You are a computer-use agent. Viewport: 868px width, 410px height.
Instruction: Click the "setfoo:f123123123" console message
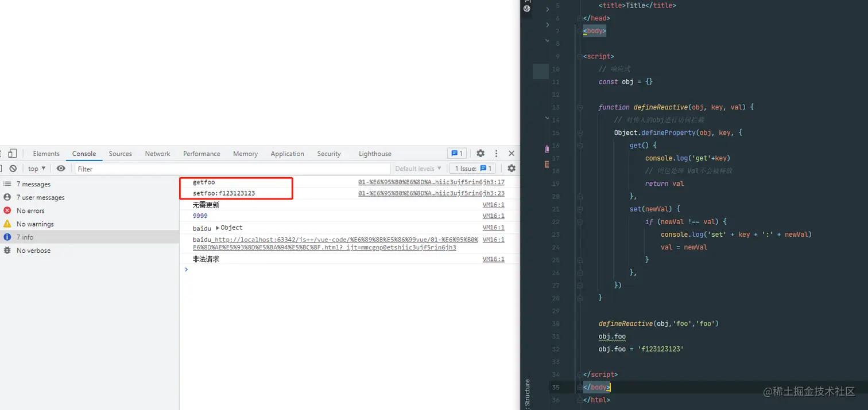click(x=224, y=194)
